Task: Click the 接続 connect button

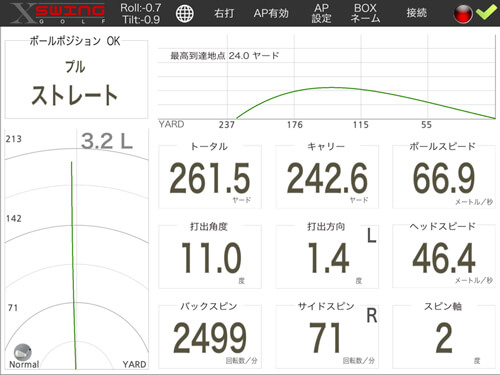Action: coord(417,13)
